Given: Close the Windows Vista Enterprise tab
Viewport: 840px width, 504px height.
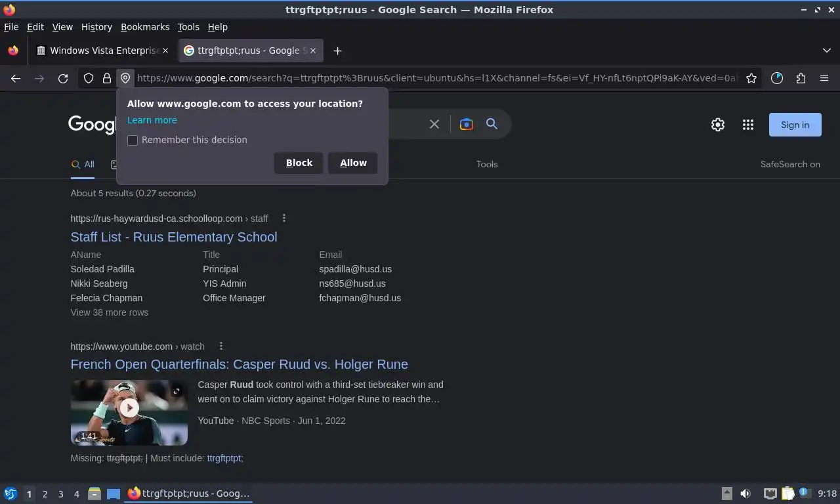Looking at the screenshot, I should click(x=165, y=51).
